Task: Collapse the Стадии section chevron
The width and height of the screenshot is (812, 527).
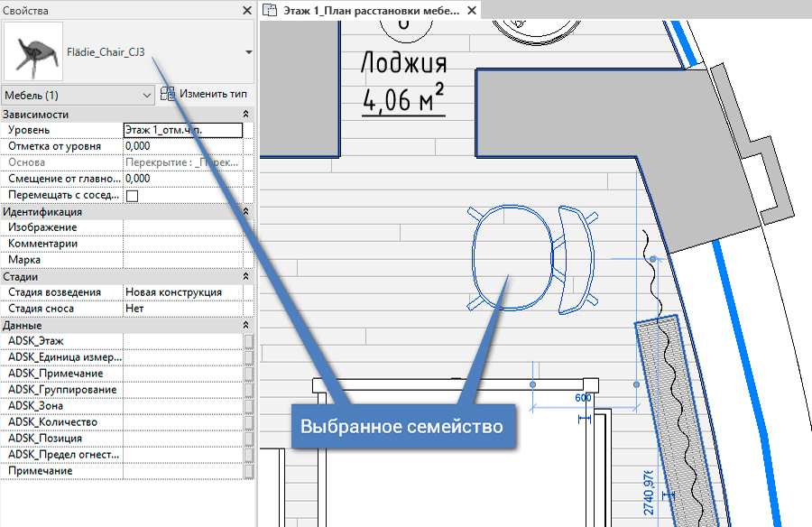Action: click(x=246, y=277)
